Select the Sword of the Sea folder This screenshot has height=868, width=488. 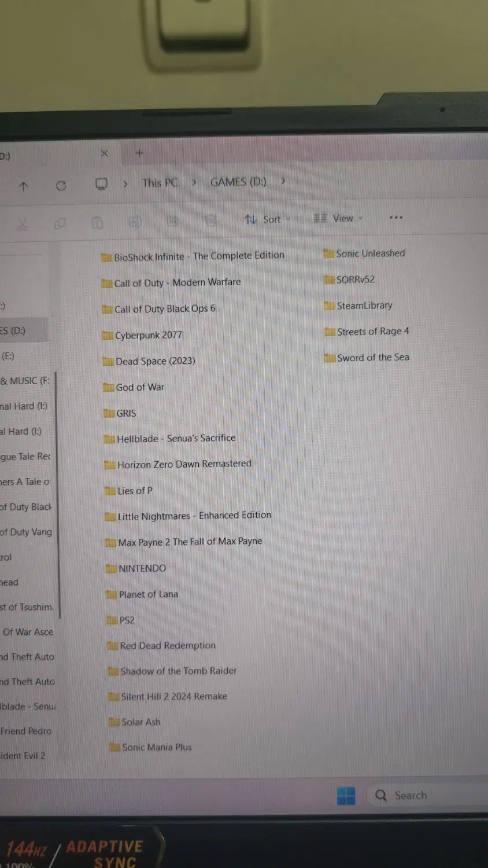click(x=367, y=358)
